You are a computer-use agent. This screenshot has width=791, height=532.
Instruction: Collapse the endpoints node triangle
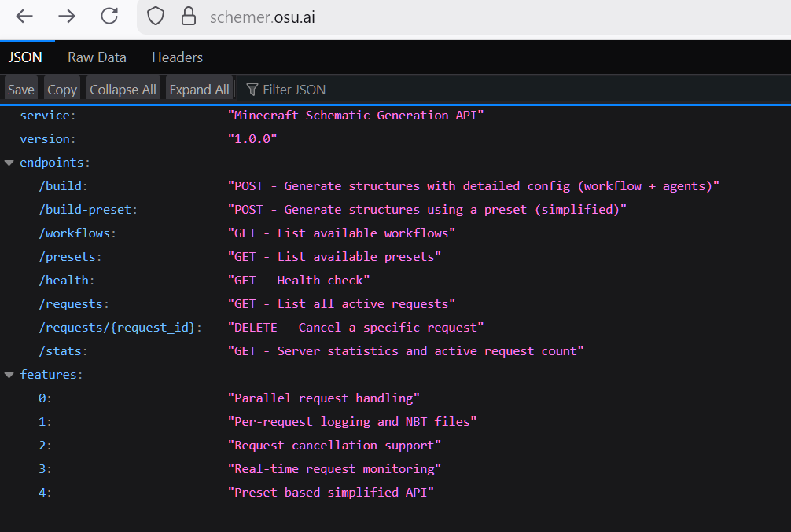click(x=9, y=163)
